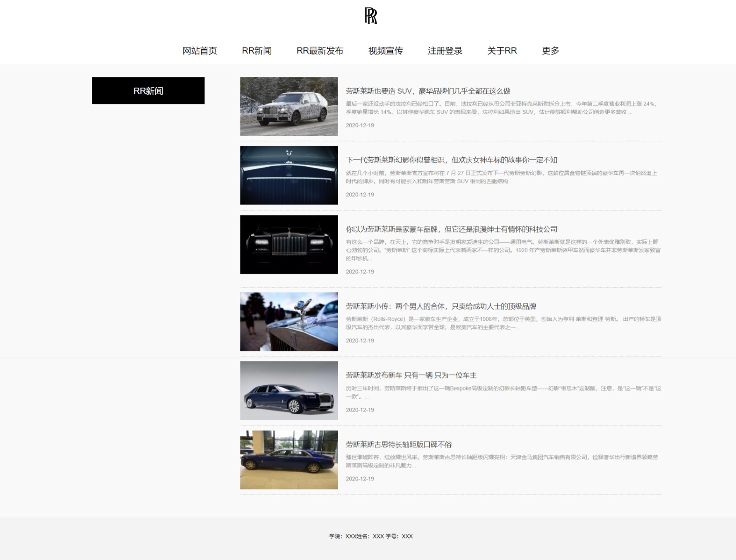The height and width of the screenshot is (560, 736).
Task: Open the dark grille hood ornament thumbnail
Action: click(289, 175)
